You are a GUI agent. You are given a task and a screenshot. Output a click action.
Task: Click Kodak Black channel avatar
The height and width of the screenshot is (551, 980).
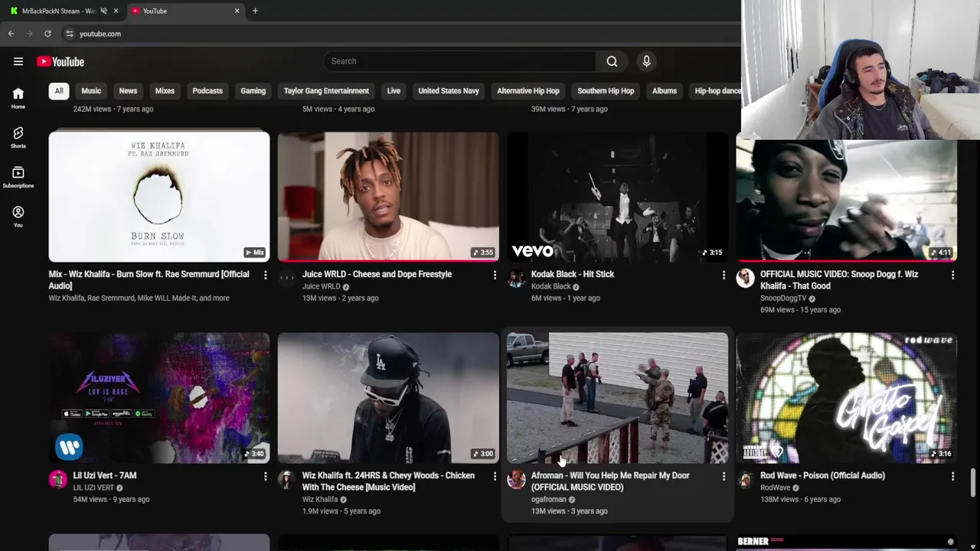[516, 278]
